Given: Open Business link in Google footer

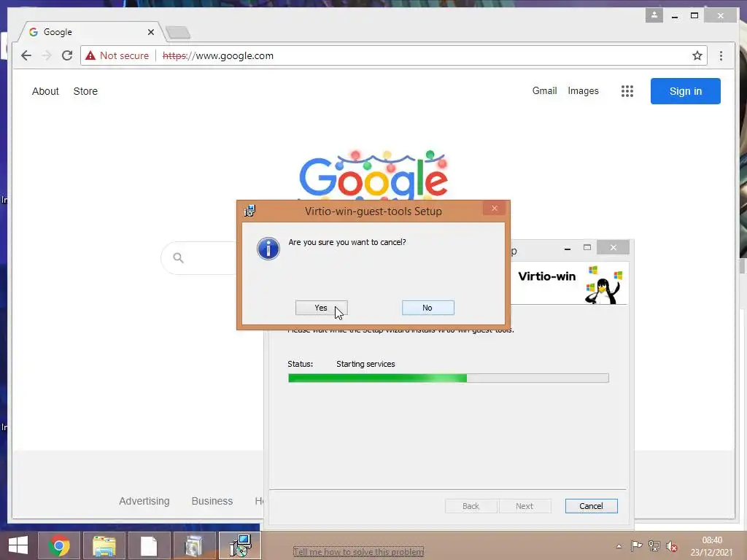Looking at the screenshot, I should pos(212,501).
